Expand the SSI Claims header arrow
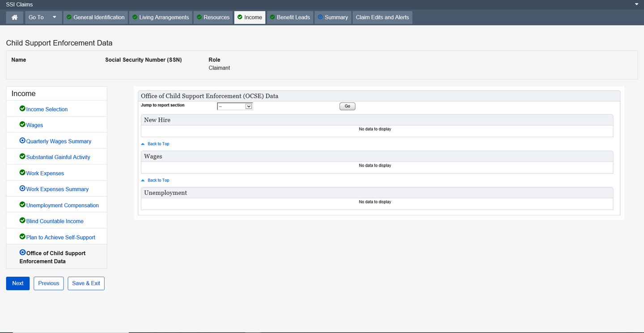The width and height of the screenshot is (644, 333). 636,4
